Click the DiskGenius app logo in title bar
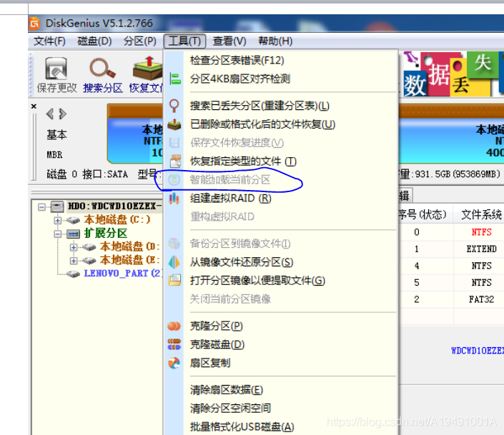The image size is (504, 435). pyautogui.click(x=35, y=24)
